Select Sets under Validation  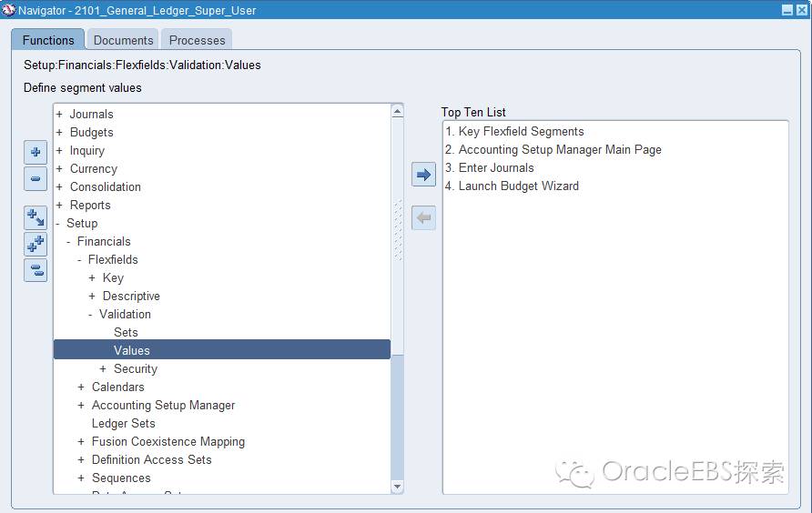click(126, 332)
